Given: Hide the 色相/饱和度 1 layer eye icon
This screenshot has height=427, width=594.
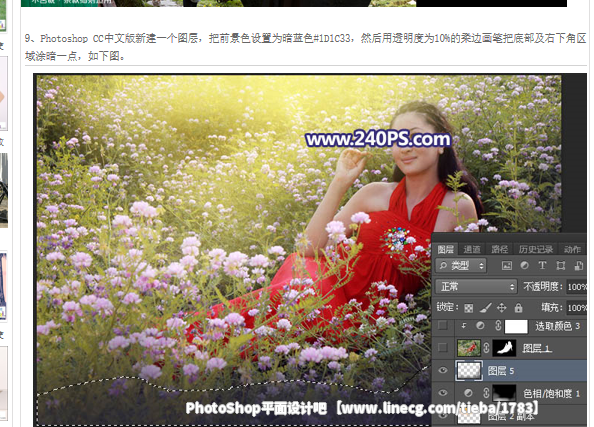Looking at the screenshot, I should coord(442,393).
